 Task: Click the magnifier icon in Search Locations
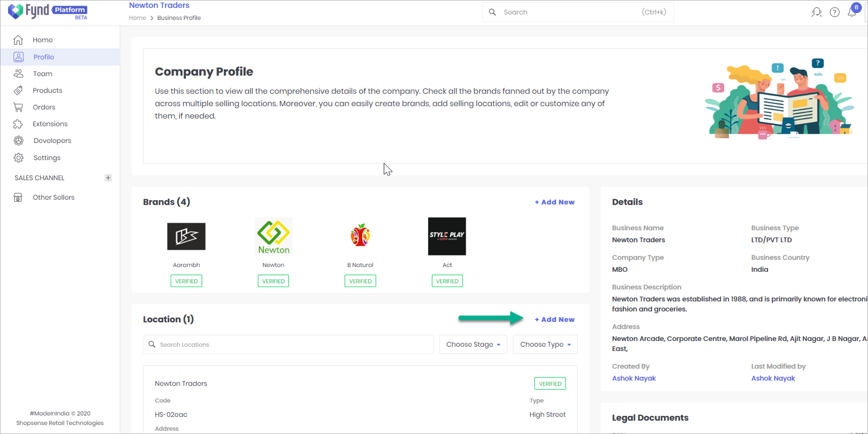[x=152, y=344]
